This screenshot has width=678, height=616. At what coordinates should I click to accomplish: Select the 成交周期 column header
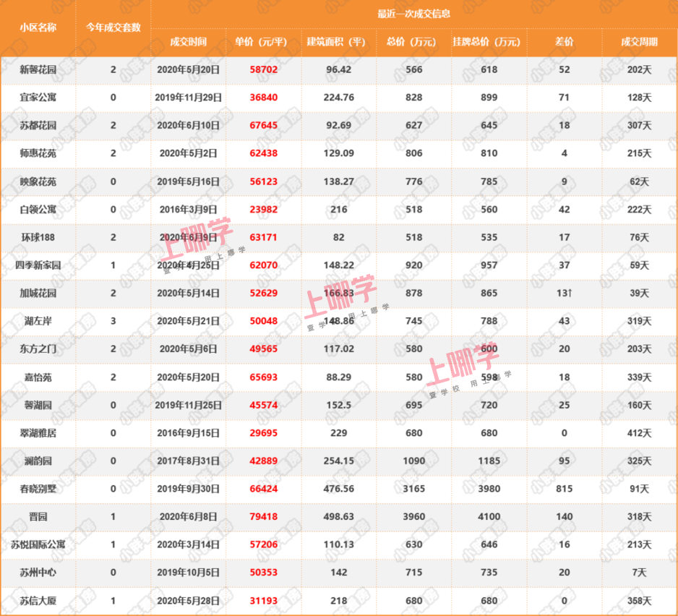coord(639,42)
